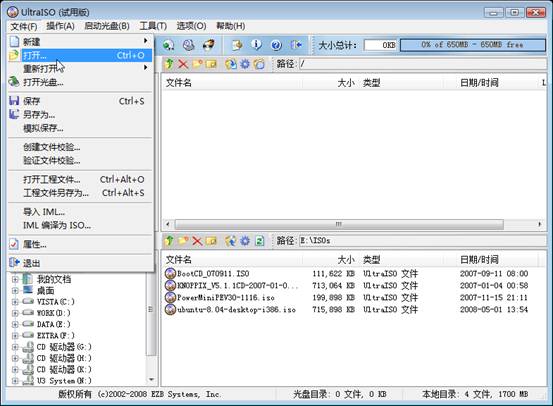Click the green refresh icon in the lower local pane toolbar
553x406 pixels.
click(260, 241)
